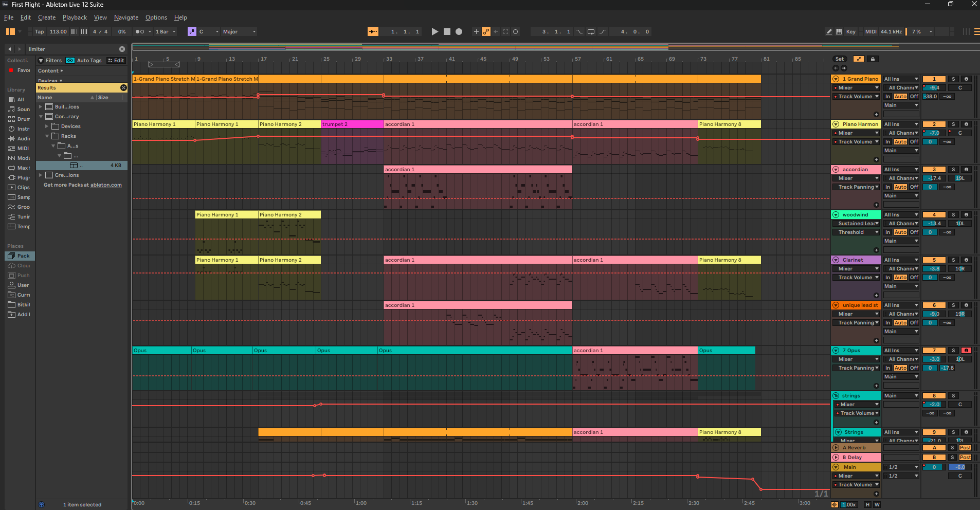Toggle the optimize arrangement width W button

877,505
